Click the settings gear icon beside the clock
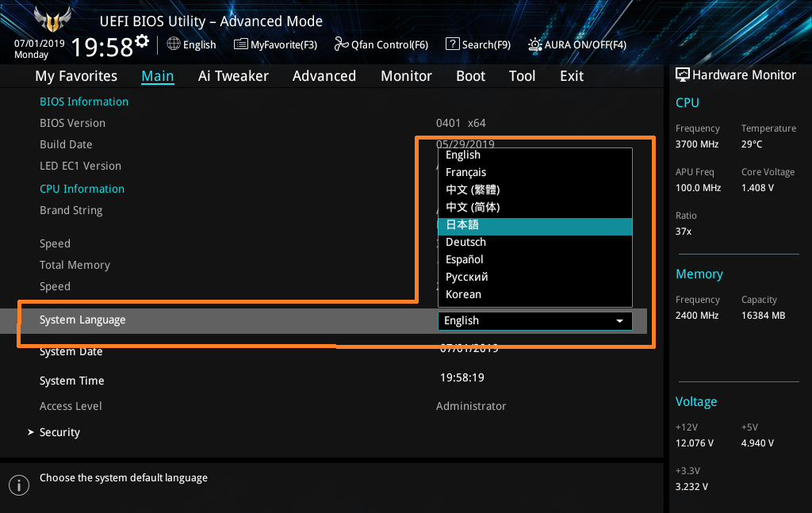Viewport: 812px width, 513px height. pyautogui.click(x=142, y=41)
